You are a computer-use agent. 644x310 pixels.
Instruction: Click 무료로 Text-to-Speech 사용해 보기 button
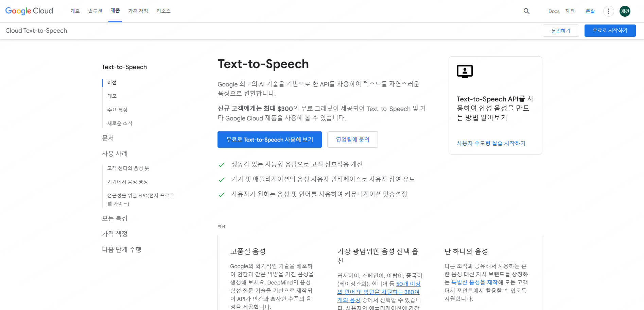(269, 140)
